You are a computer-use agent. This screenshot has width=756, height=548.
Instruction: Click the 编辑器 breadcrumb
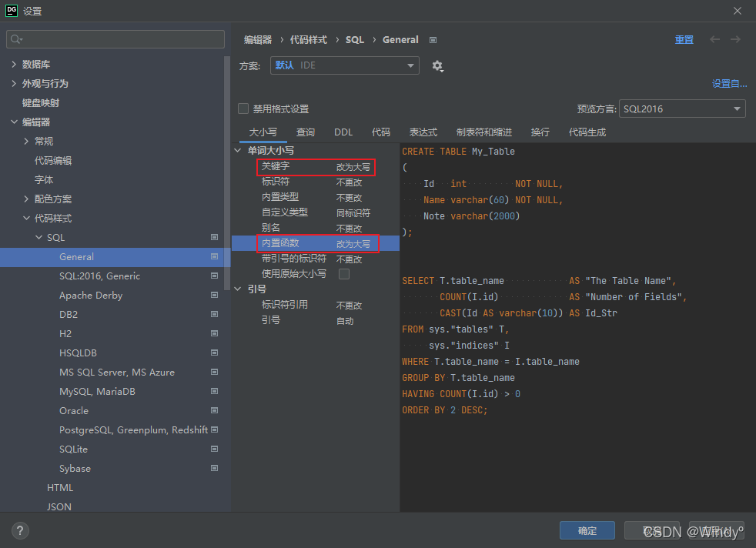point(258,40)
